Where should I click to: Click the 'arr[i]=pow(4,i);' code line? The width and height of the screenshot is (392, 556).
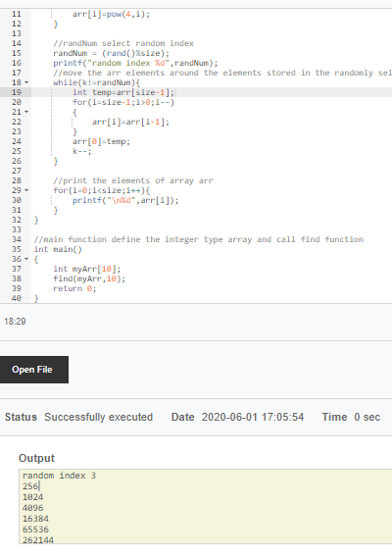coord(112,14)
